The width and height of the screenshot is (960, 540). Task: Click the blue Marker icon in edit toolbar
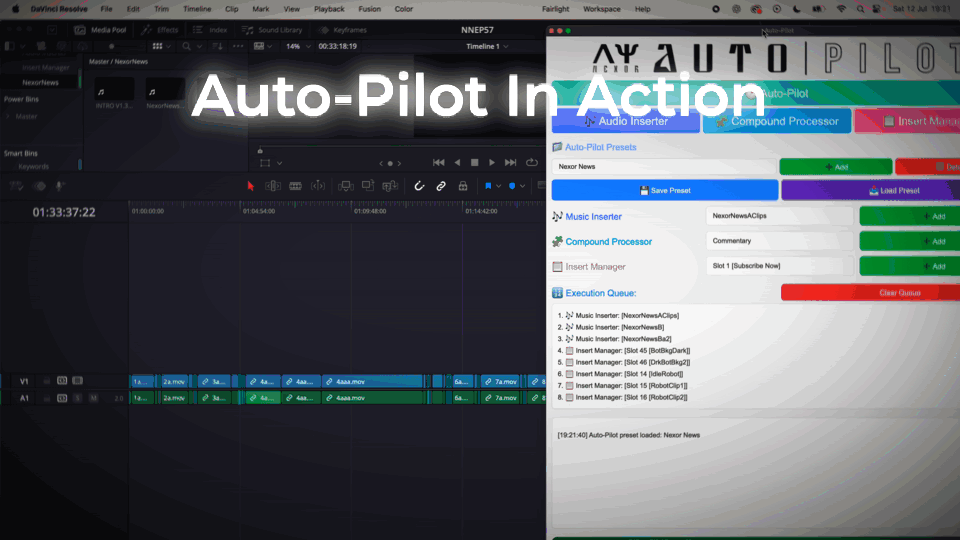coord(512,186)
